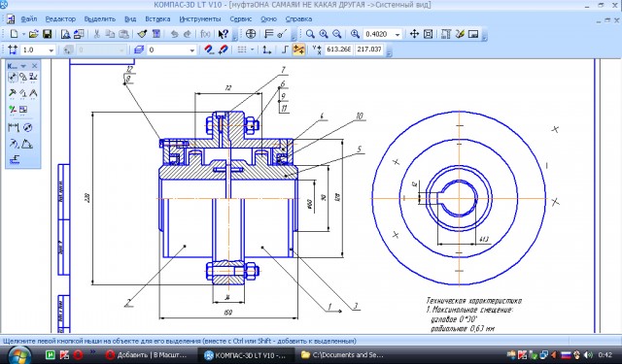
Task: Open the Инструменты menu
Action: pyautogui.click(x=200, y=19)
